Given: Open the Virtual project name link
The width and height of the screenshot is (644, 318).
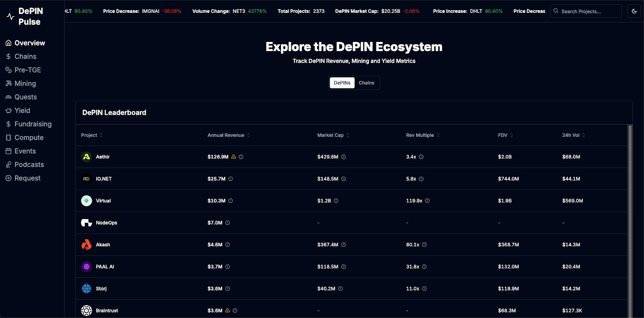Looking at the screenshot, I should coord(103,201).
